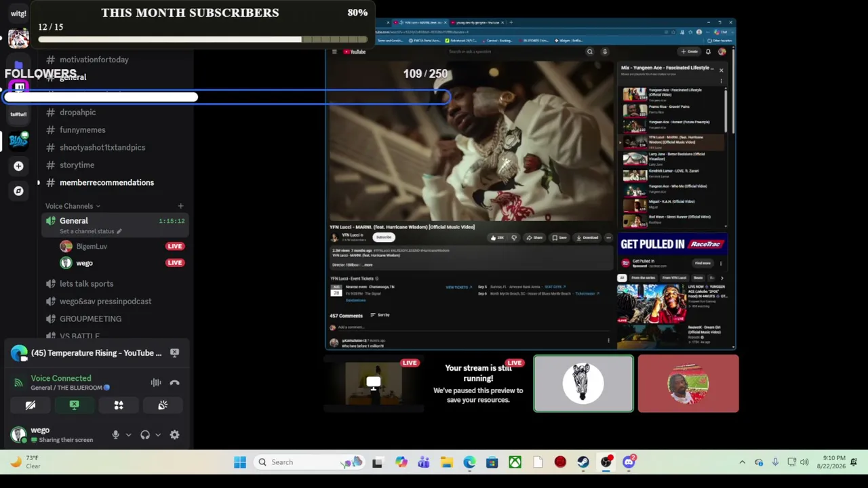Start YouTube voice search microphone
The image size is (868, 488).
[x=605, y=52]
